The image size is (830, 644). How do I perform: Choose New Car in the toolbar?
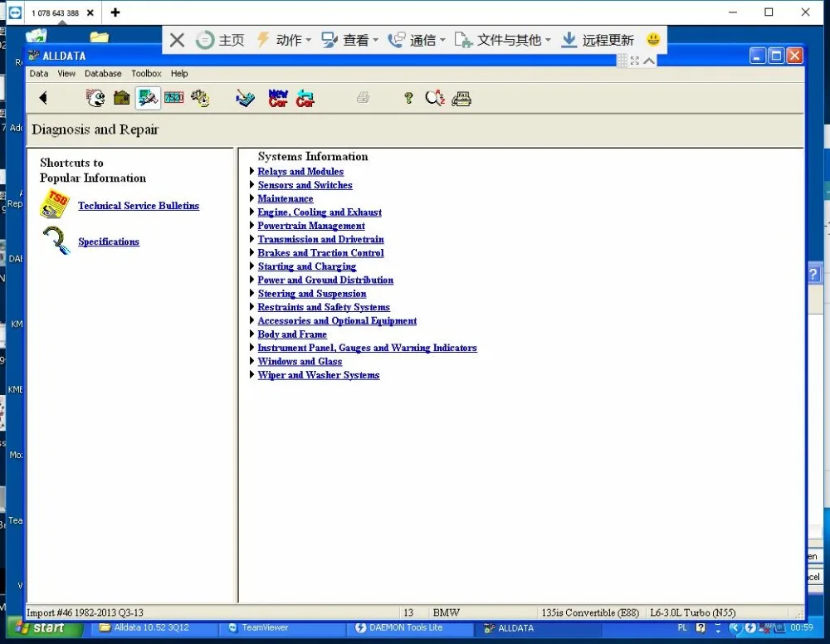point(278,98)
